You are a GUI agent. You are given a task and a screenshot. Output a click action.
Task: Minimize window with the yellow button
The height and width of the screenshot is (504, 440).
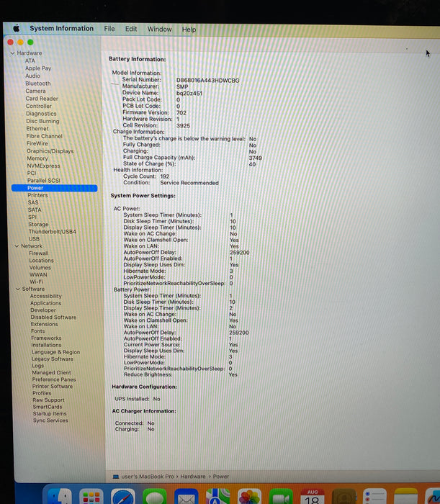pyautogui.click(x=20, y=42)
